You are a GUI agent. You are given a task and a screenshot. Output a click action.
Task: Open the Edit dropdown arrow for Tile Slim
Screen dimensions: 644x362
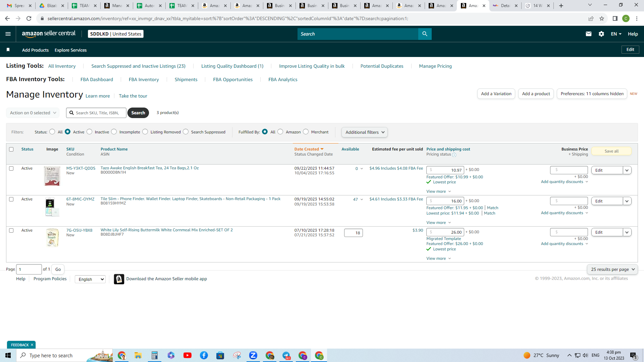click(627, 201)
